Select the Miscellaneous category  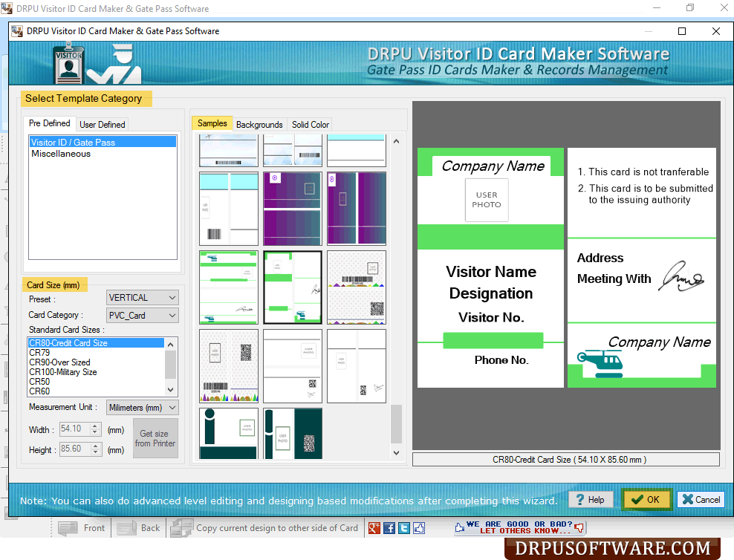pyautogui.click(x=103, y=154)
